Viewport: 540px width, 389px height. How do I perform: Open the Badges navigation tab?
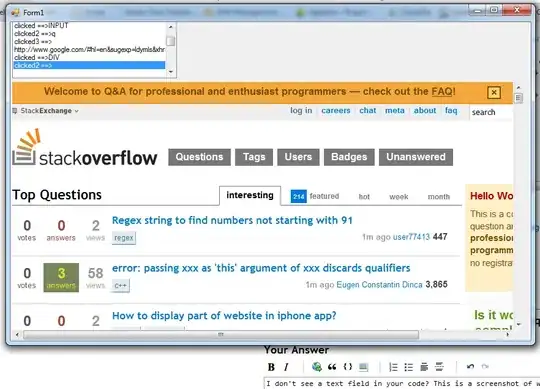pos(349,157)
